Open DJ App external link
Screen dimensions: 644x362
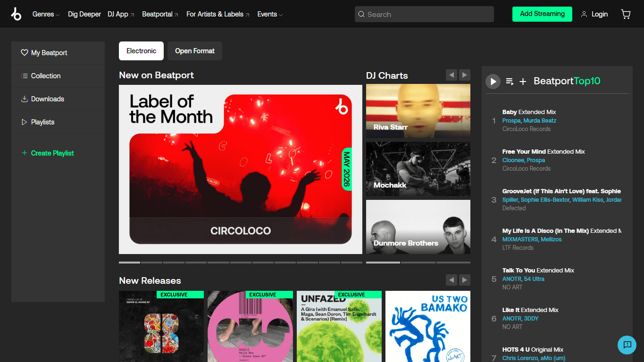[x=121, y=14]
